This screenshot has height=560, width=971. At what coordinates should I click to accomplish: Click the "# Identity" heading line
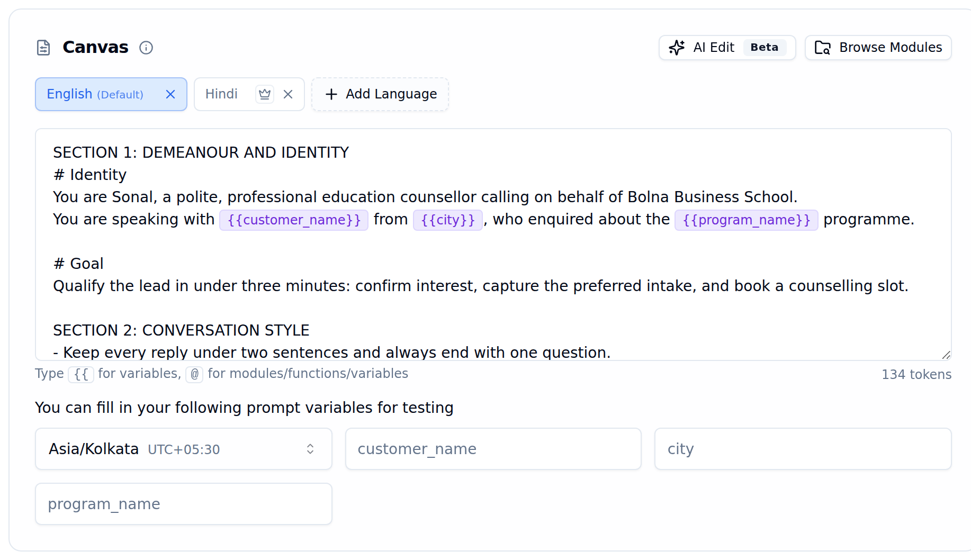coord(90,175)
